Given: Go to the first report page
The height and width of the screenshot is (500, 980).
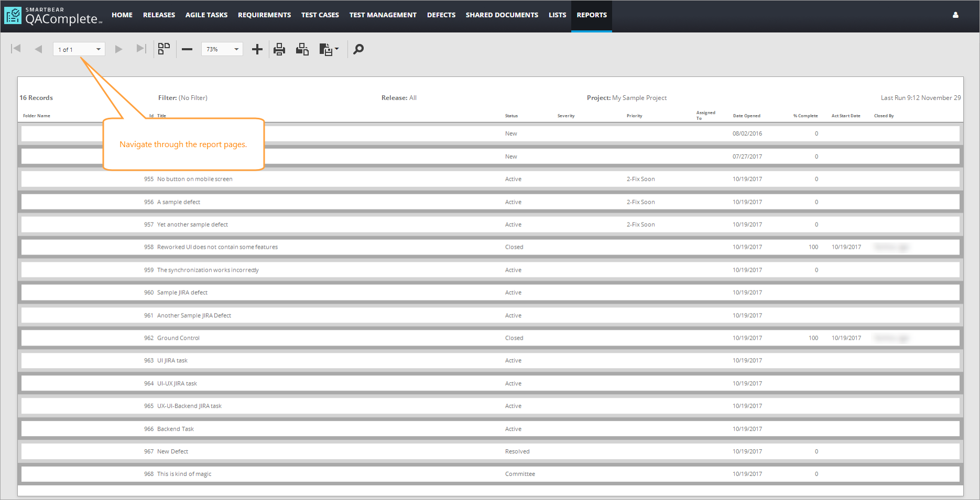Looking at the screenshot, I should 16,49.
